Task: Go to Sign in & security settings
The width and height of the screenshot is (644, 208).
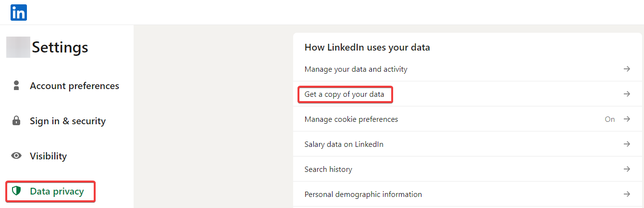Action: [x=67, y=121]
